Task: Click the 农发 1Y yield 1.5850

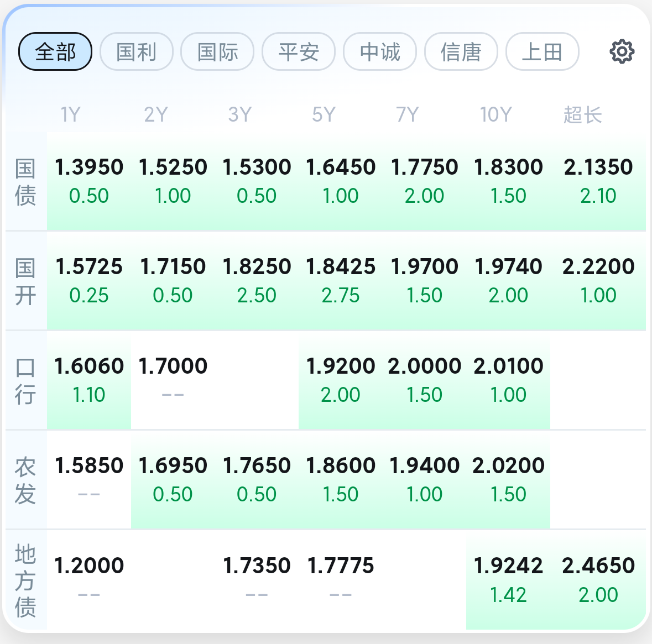Action: [89, 466]
